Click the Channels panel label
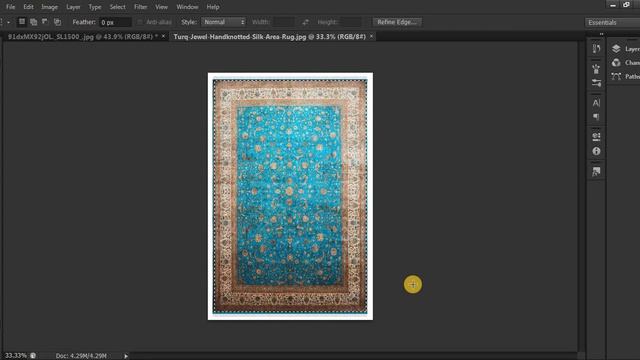Screen dimensions: 640x360 (632, 63)
